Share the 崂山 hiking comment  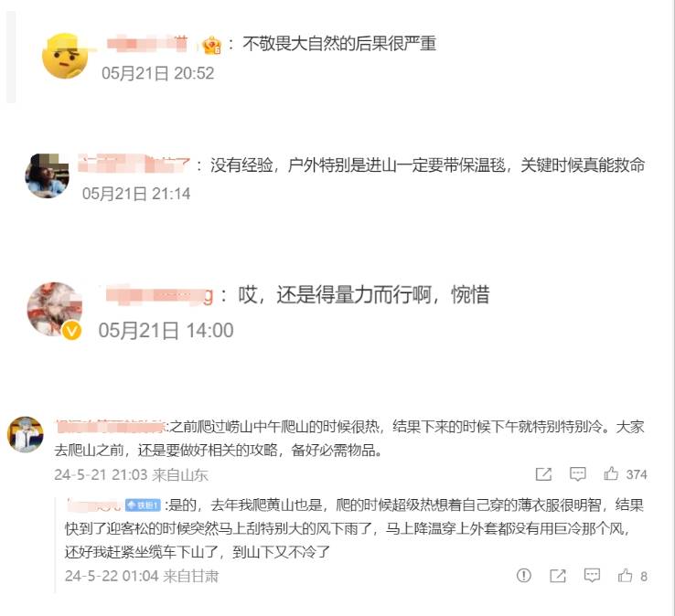pos(543,474)
